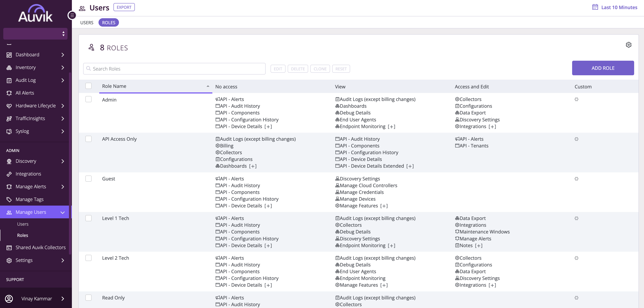Click the EXPORT button
The image size is (644, 308).
[x=124, y=7]
